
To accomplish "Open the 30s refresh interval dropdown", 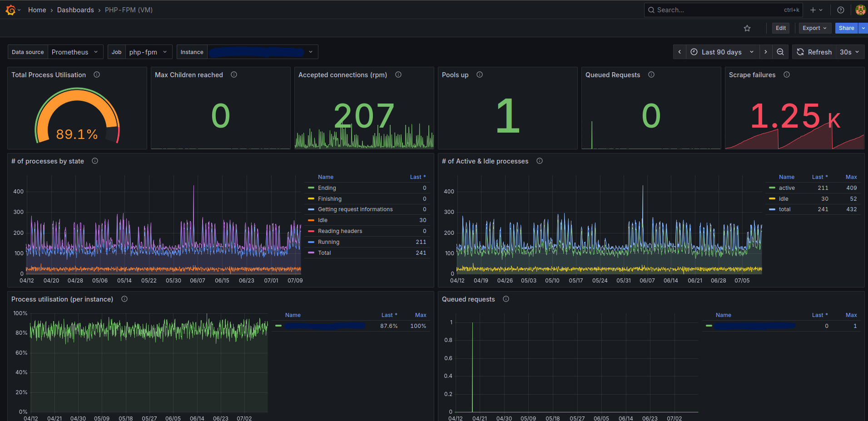I will pos(849,52).
